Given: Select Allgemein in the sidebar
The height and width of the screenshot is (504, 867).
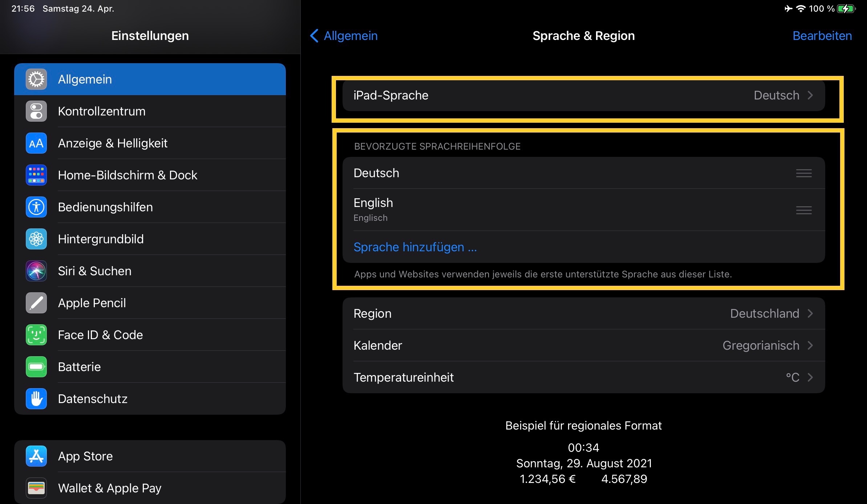Looking at the screenshot, I should (150, 79).
